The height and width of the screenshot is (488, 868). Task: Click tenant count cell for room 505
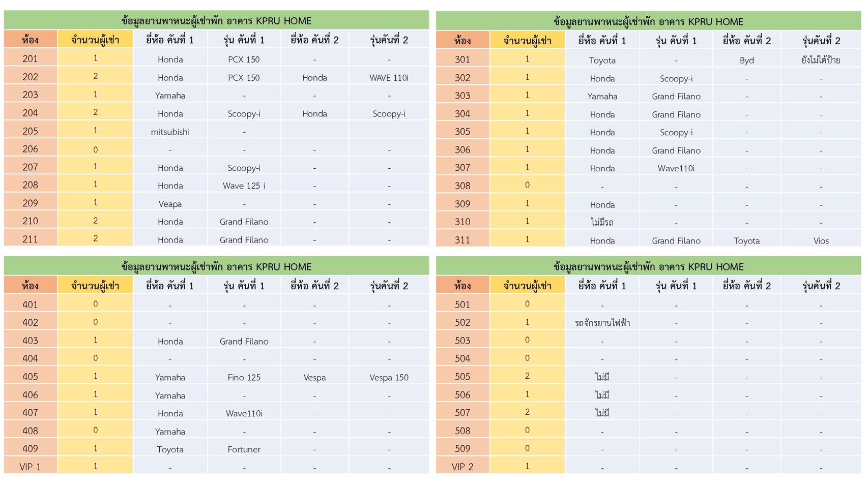tap(527, 376)
